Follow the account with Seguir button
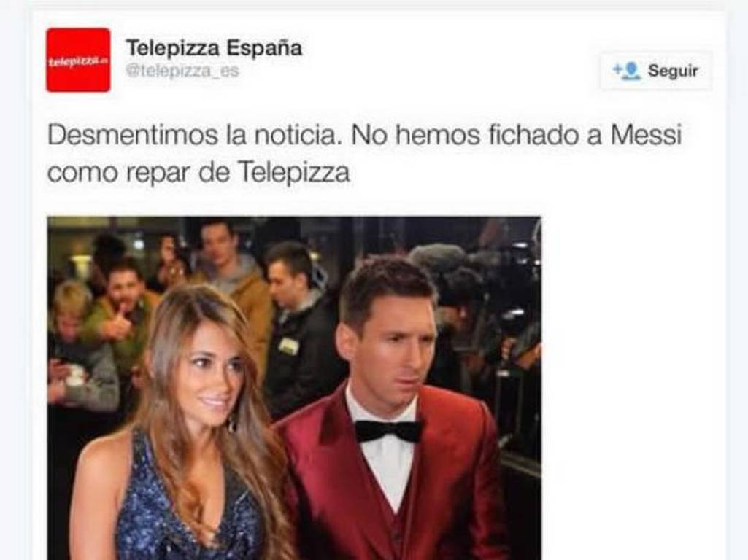 point(656,71)
